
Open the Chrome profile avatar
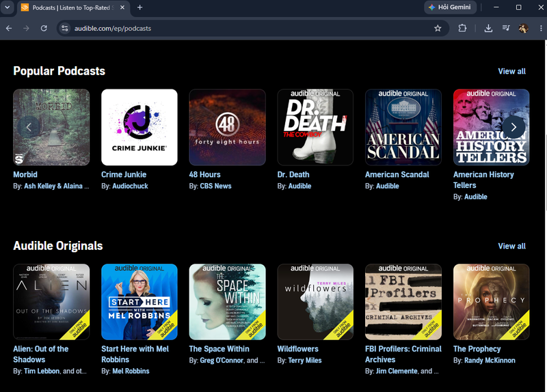[523, 28]
